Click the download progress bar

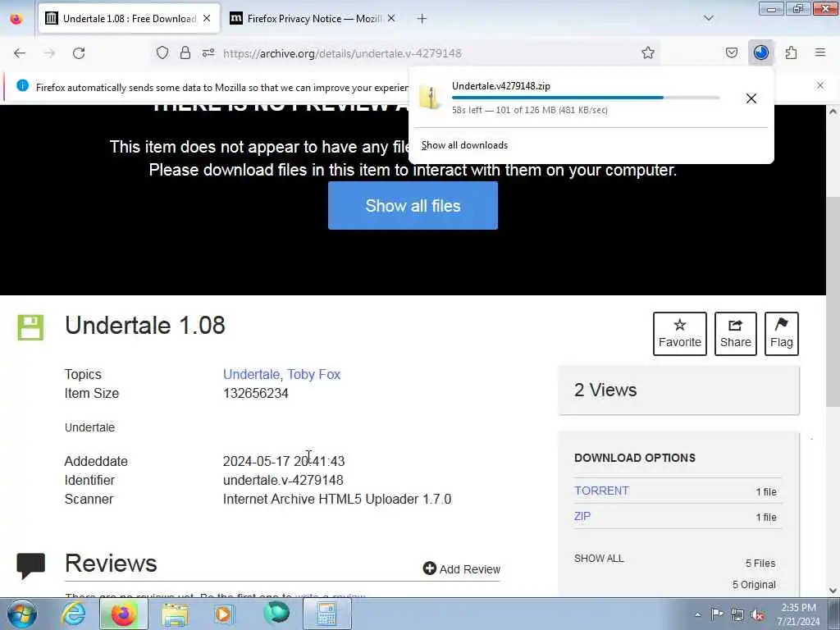pyautogui.click(x=586, y=98)
